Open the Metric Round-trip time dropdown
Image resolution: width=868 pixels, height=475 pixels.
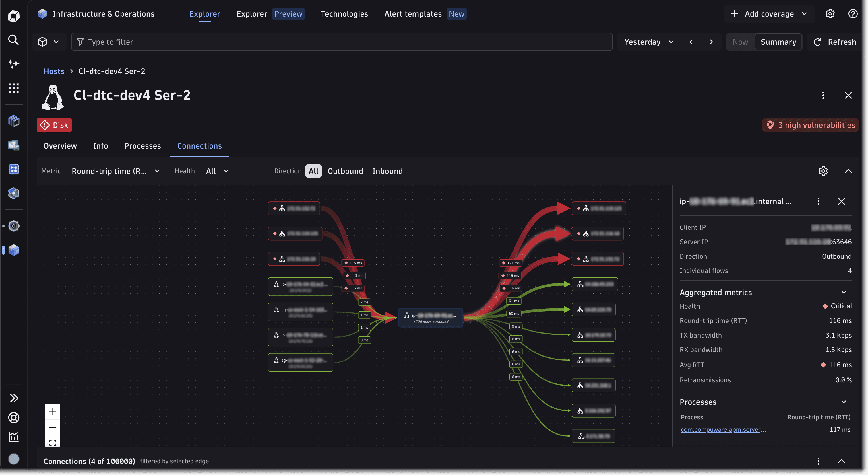coord(116,171)
